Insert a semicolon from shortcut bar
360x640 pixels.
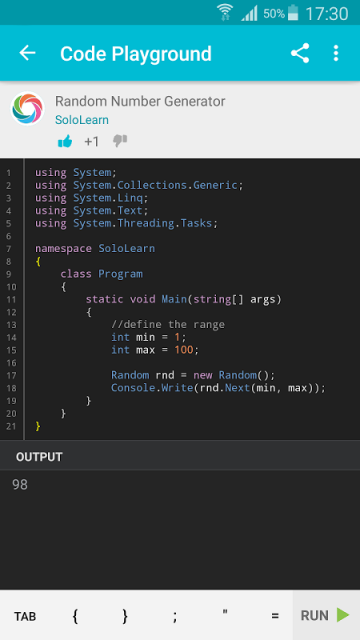(175, 616)
